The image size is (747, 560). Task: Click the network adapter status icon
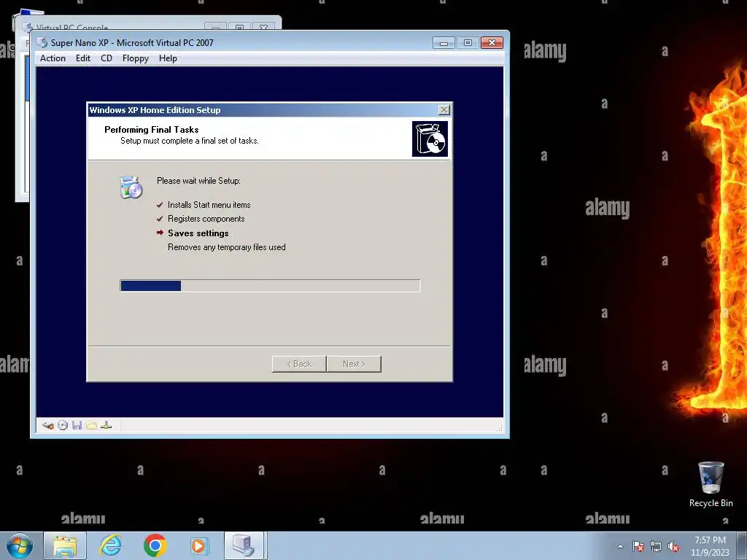click(x=107, y=425)
